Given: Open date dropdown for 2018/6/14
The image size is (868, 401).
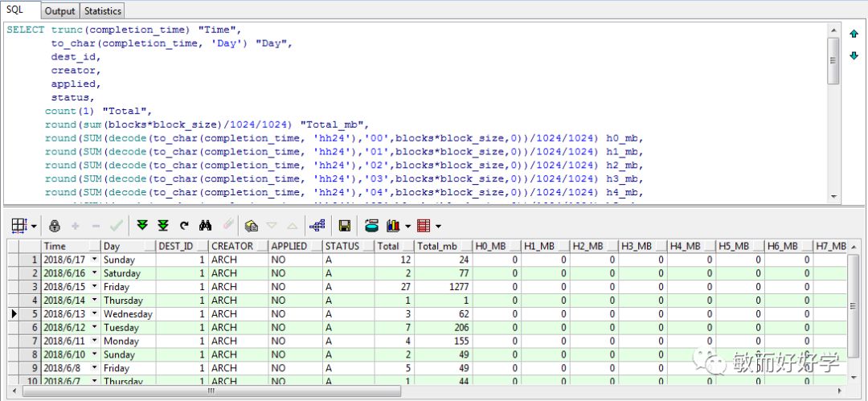Looking at the screenshot, I should tap(95, 301).
